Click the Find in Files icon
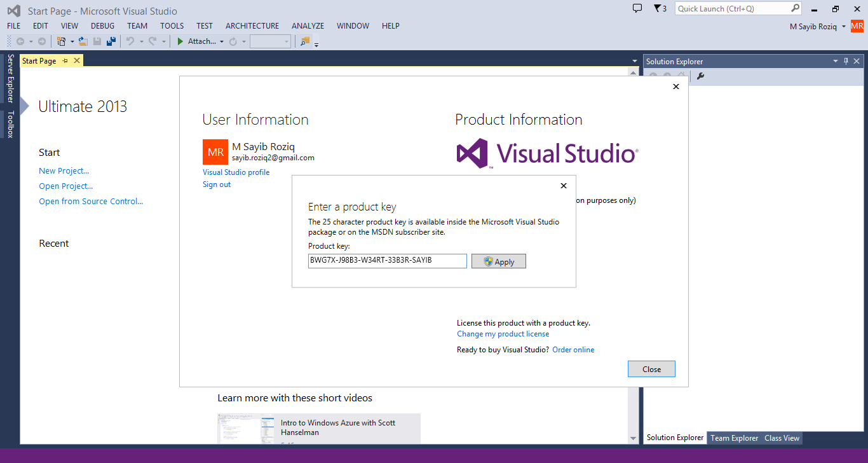This screenshot has width=868, height=463. coord(305,41)
